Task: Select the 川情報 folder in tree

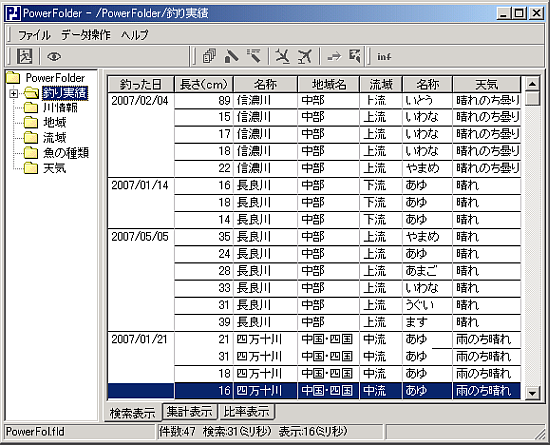Action: pos(60,108)
